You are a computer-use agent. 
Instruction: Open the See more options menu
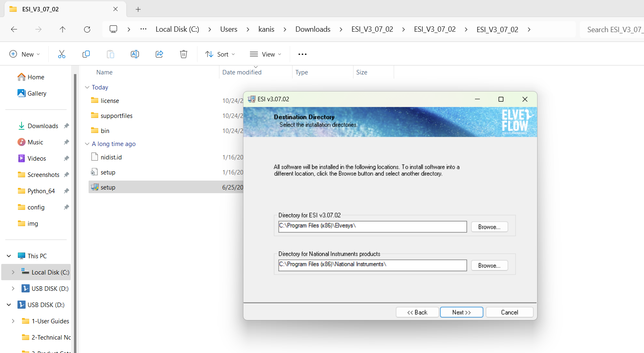point(302,54)
